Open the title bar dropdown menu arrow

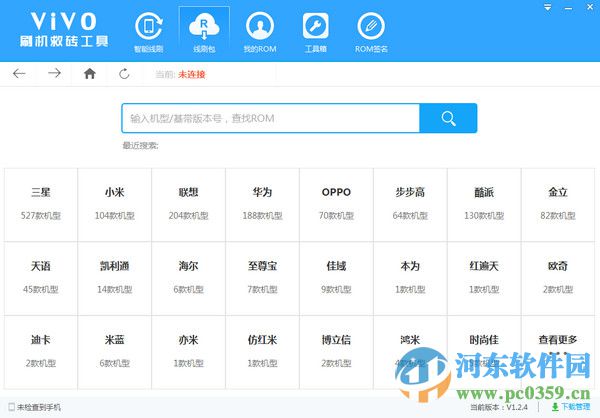(x=548, y=7)
